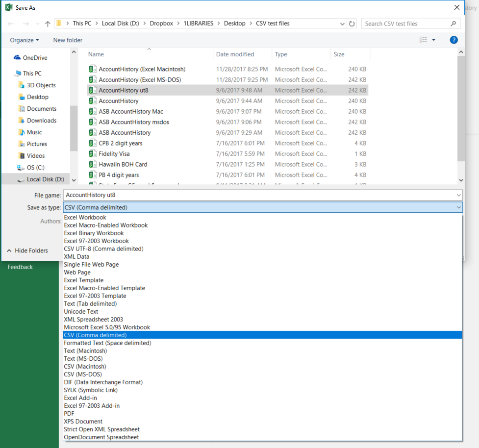Click the Videos folder icon
The image size is (479, 448).
coord(22,156)
